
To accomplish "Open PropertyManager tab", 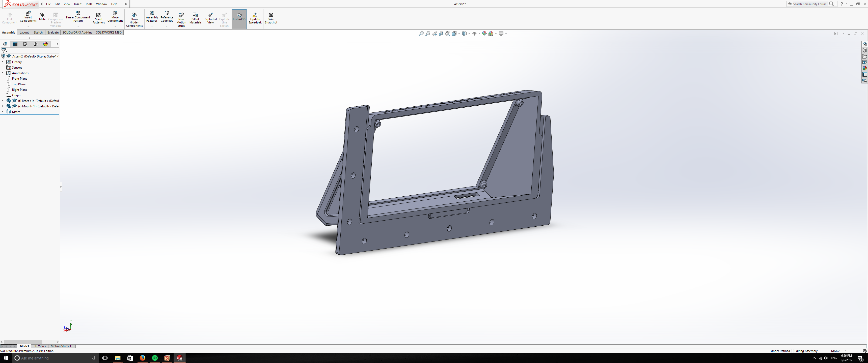I will click(15, 44).
